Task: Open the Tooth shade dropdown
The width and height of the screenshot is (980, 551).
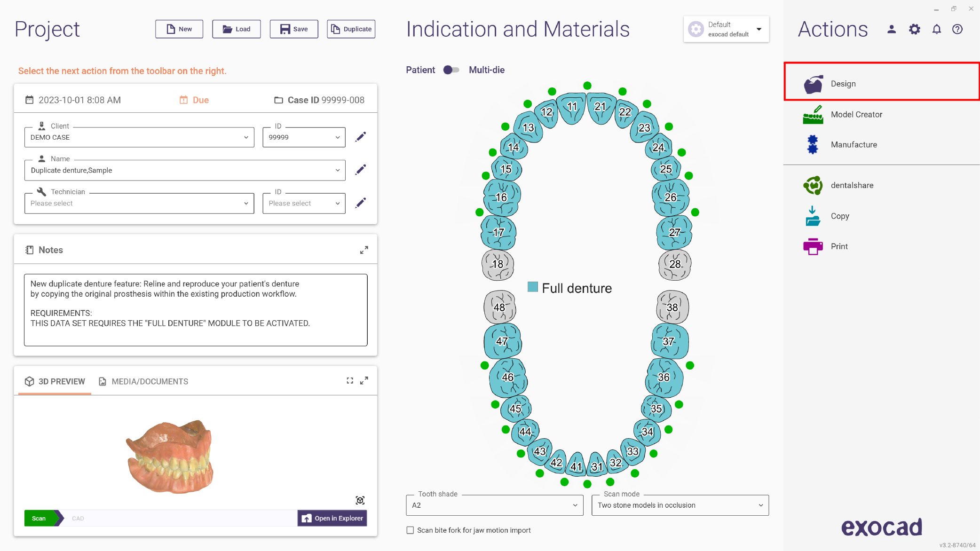Action: 495,505
